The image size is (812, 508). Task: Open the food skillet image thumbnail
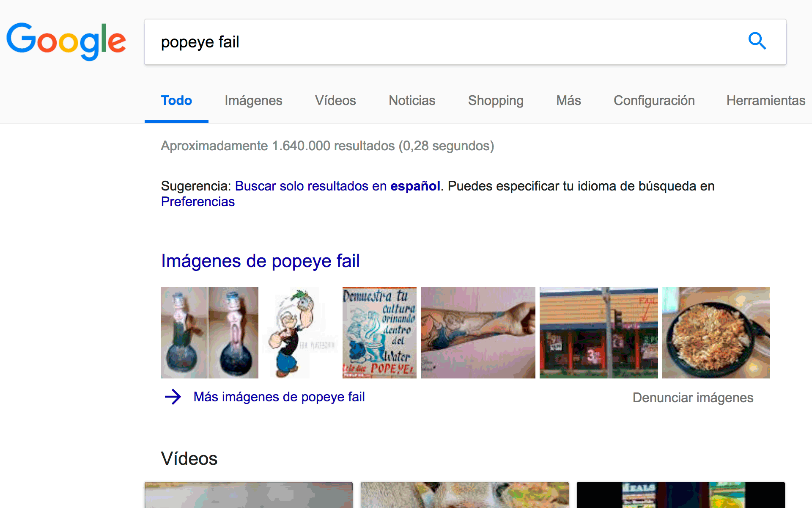tap(716, 333)
